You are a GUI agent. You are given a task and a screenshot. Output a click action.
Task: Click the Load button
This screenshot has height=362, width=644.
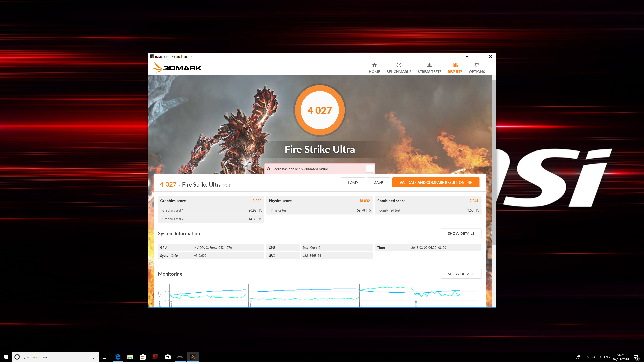353,182
